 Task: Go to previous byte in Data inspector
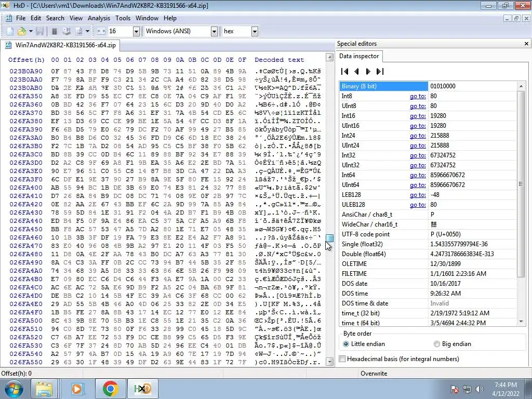point(356,71)
